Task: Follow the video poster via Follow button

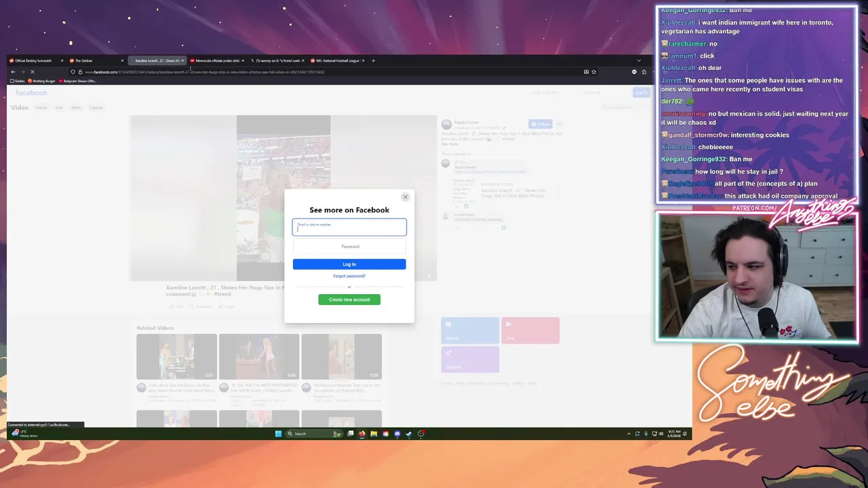Action: click(x=540, y=124)
